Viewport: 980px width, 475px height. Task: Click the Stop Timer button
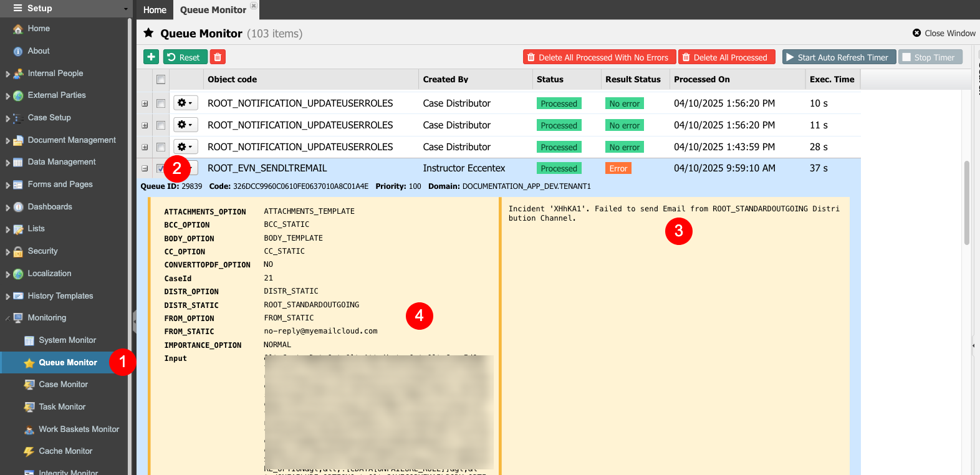(930, 57)
